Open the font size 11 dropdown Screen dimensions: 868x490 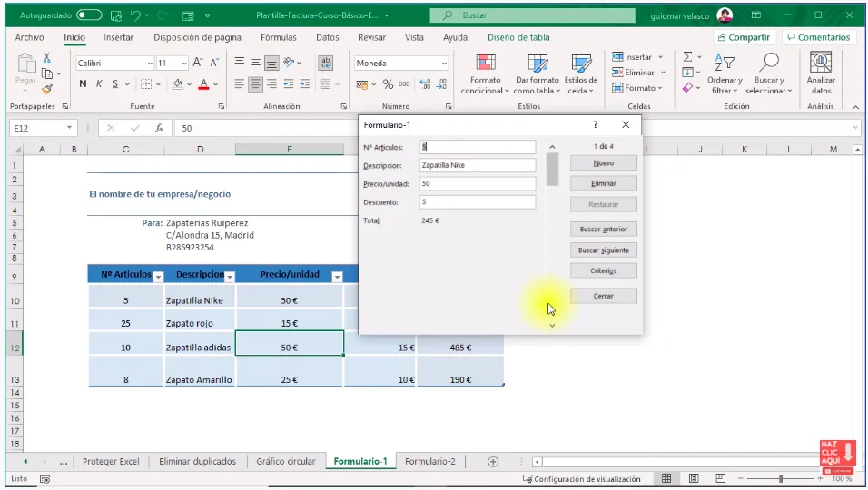coord(184,64)
